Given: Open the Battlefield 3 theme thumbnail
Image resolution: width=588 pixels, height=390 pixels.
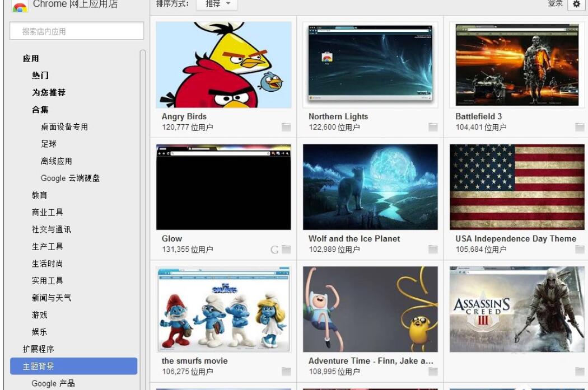Looking at the screenshot, I should pyautogui.click(x=517, y=65).
